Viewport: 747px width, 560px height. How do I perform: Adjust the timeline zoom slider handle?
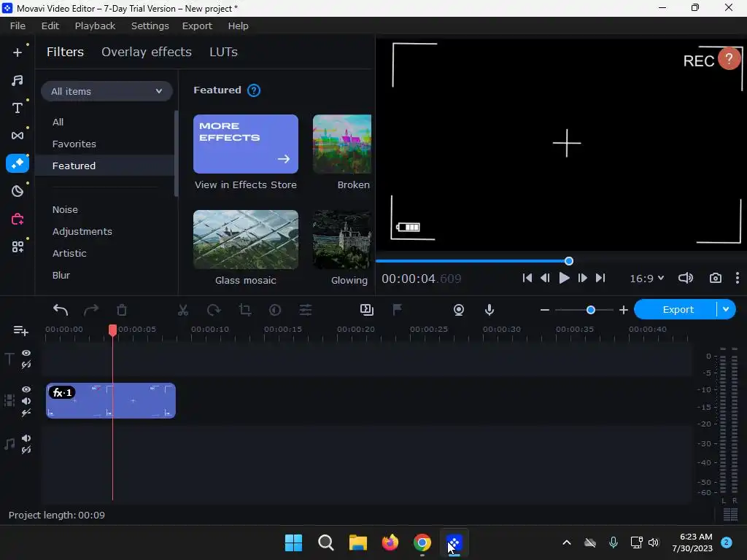click(x=591, y=310)
